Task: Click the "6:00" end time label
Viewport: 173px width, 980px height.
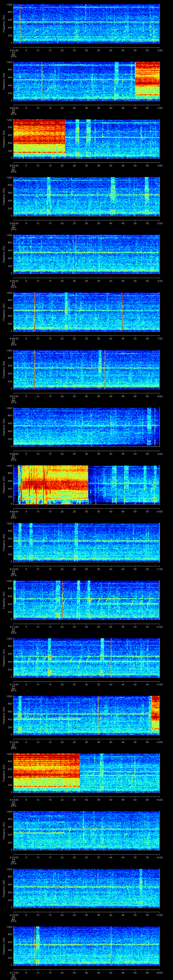Action: tap(160, 281)
